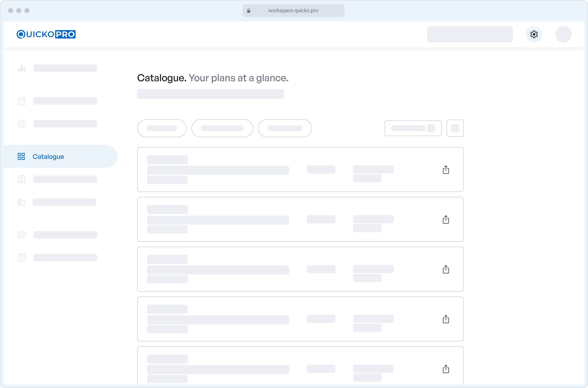Share the second catalogue plan card
The height and width of the screenshot is (388, 588).
[x=446, y=219]
